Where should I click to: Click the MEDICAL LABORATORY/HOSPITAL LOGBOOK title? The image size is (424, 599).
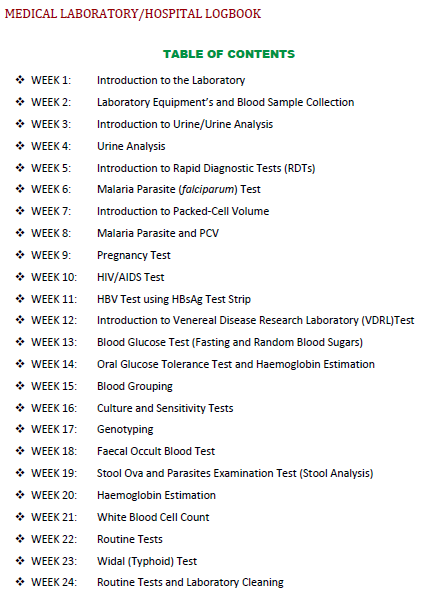tap(133, 14)
